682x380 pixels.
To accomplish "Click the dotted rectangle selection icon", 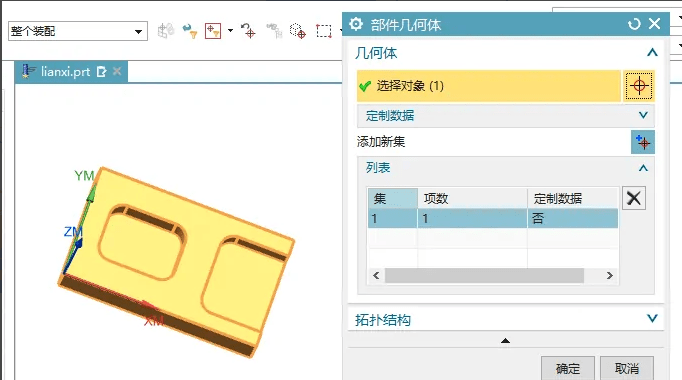I will tap(324, 31).
